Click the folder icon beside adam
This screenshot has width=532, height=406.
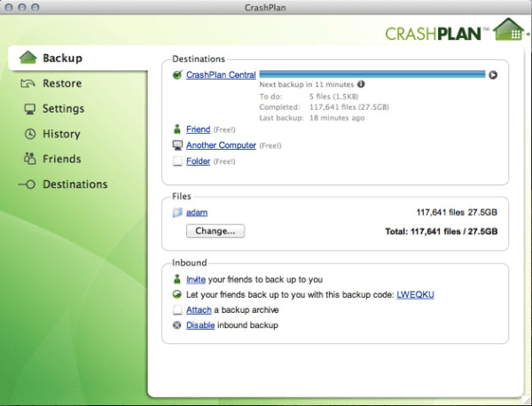point(177,213)
